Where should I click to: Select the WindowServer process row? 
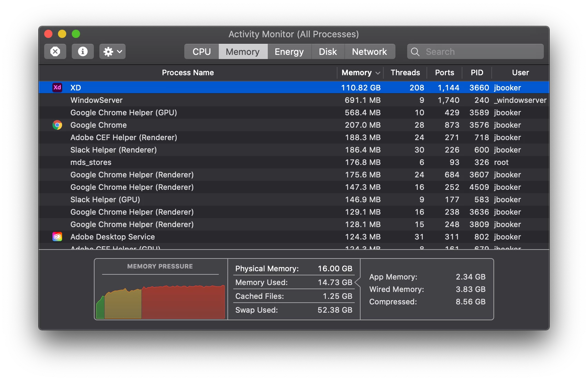click(x=294, y=100)
